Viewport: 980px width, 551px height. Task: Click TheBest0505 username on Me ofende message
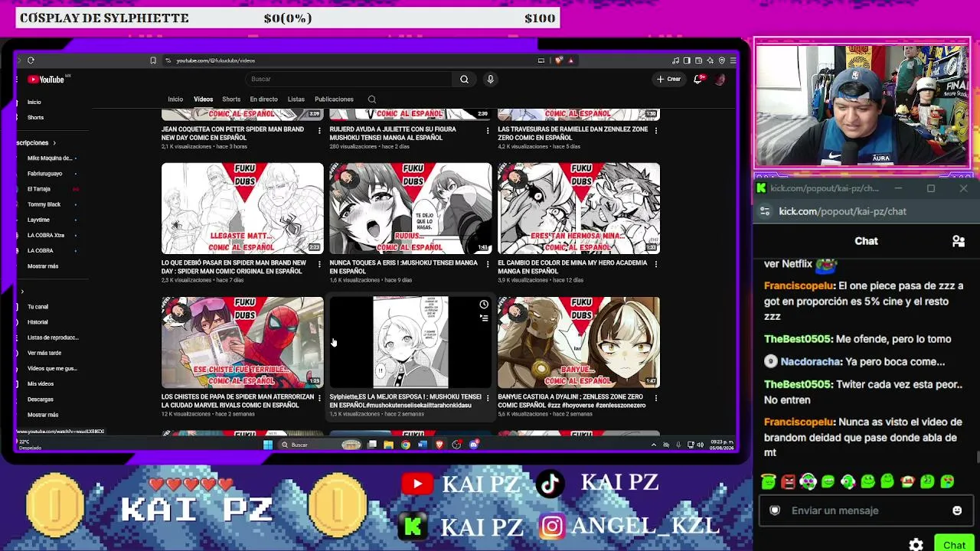coord(798,339)
